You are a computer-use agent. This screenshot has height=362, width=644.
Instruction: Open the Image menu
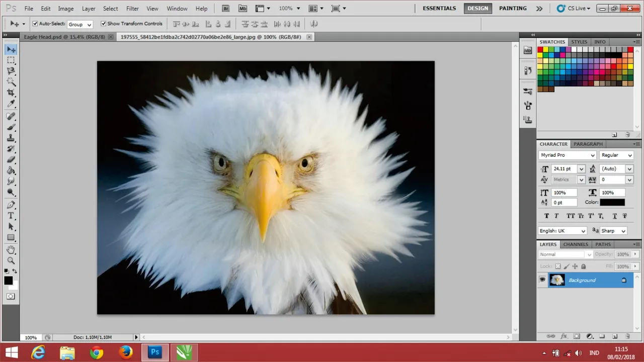click(66, 9)
